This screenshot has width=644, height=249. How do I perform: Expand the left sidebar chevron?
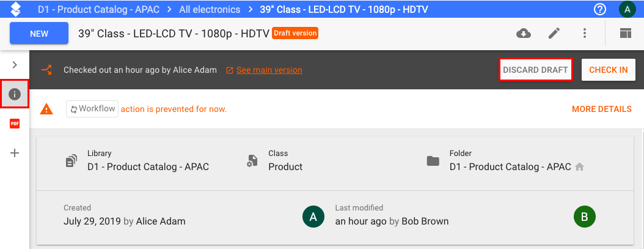(15, 65)
